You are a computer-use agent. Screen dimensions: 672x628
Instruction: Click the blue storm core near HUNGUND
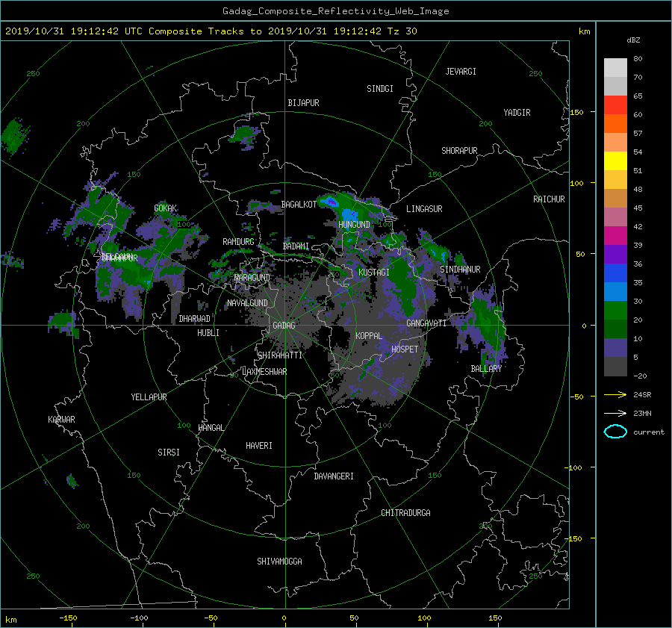(349, 214)
